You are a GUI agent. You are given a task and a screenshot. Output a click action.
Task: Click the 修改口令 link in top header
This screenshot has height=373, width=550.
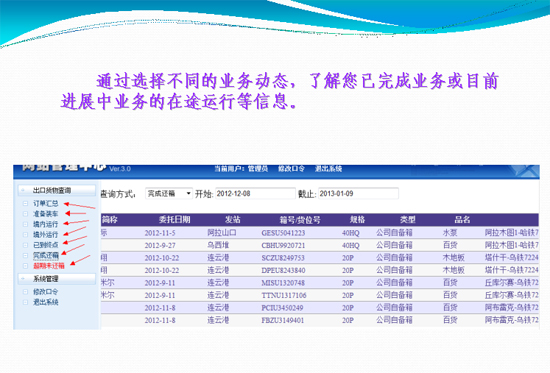(291, 169)
